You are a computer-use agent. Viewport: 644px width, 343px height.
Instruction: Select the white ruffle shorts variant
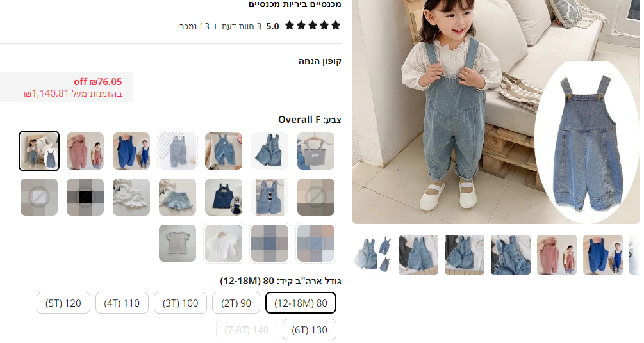(131, 197)
